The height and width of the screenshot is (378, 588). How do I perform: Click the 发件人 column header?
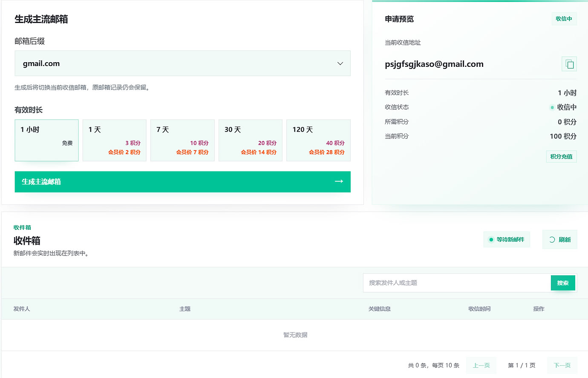[x=22, y=309]
